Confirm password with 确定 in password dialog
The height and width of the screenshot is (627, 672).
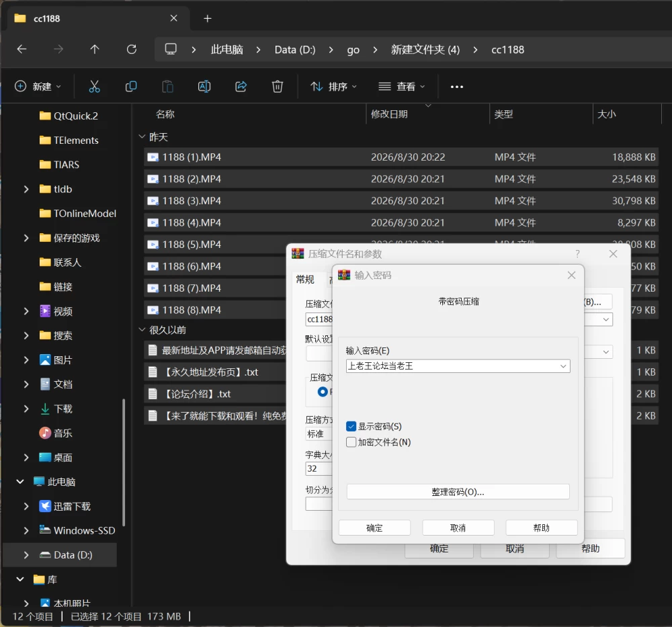374,528
